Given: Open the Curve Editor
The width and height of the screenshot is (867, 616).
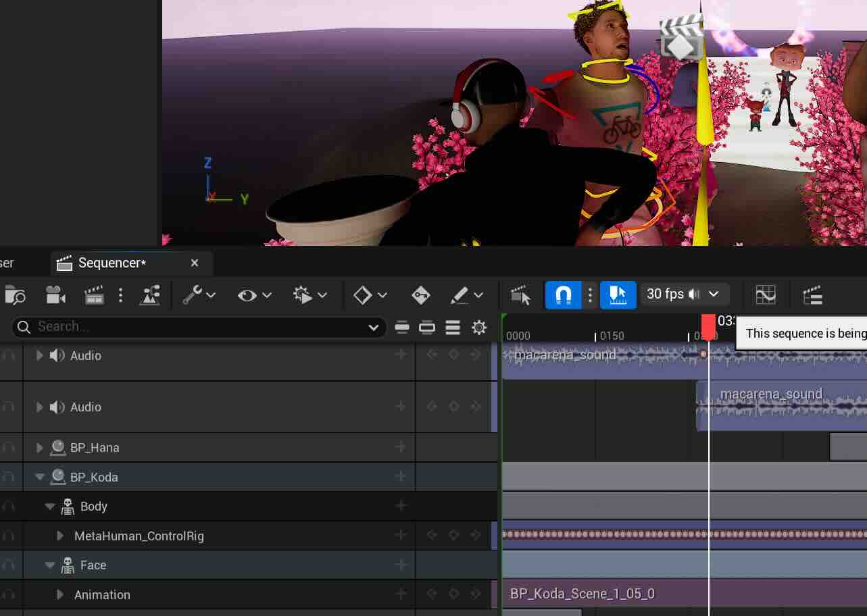Looking at the screenshot, I should click(x=765, y=295).
